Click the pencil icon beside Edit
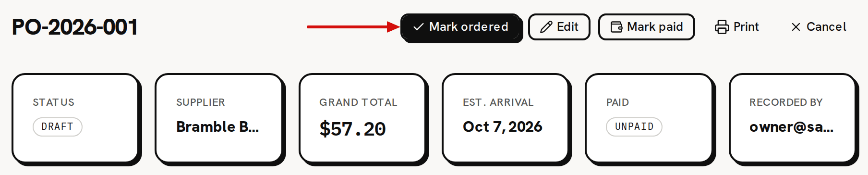Viewport: 868px width, 175px height. [x=546, y=27]
